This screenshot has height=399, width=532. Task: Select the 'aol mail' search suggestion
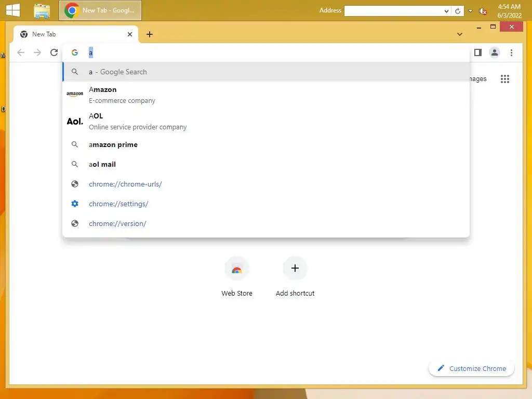[x=266, y=164]
